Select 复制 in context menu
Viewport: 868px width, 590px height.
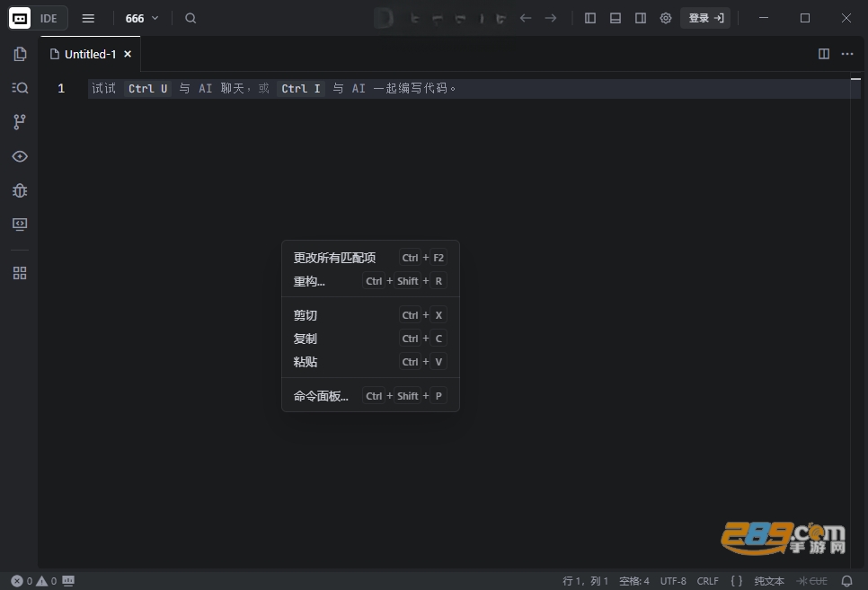(x=370, y=339)
